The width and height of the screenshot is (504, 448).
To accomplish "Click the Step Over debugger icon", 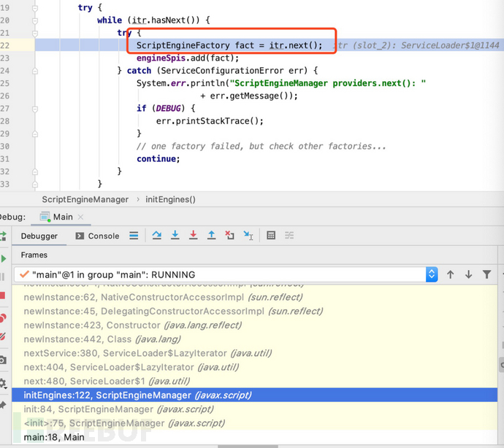I will pyautogui.click(x=157, y=236).
